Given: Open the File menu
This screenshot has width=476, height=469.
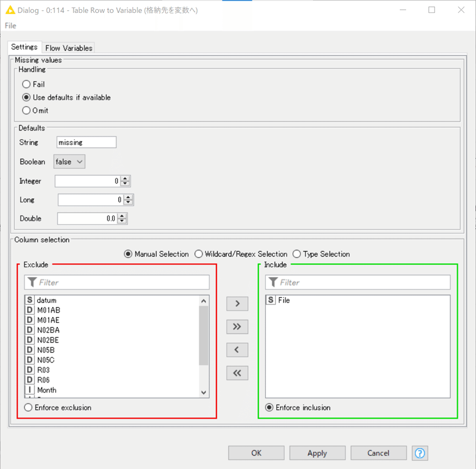Looking at the screenshot, I should [x=10, y=26].
